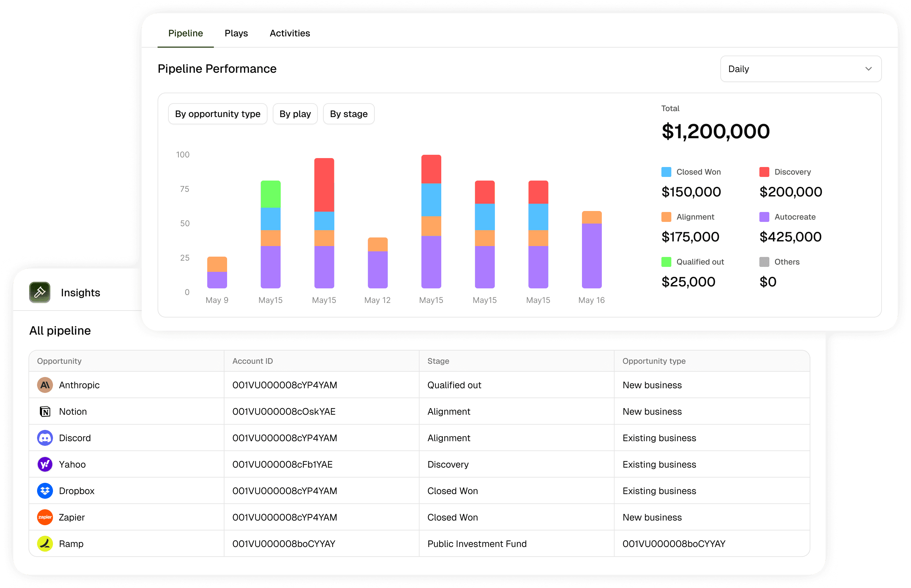The height and width of the screenshot is (588, 911).
Task: Click the Anthropic logo icon
Action: point(45,385)
